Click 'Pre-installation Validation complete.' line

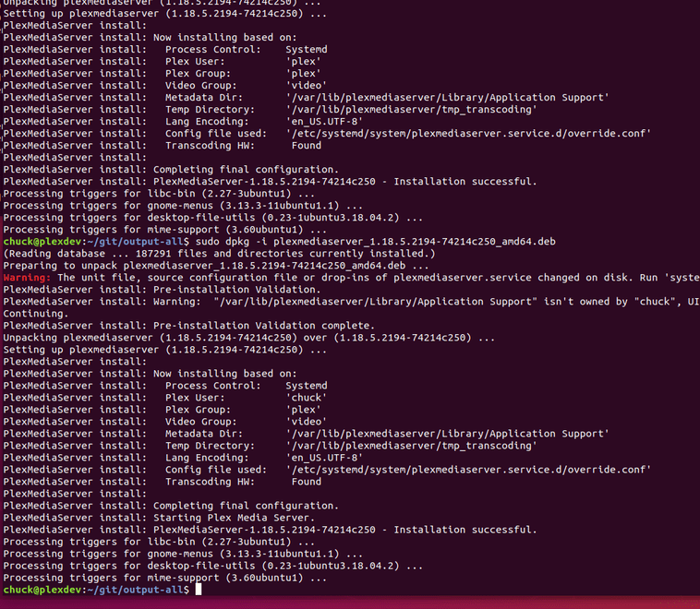coord(188,326)
